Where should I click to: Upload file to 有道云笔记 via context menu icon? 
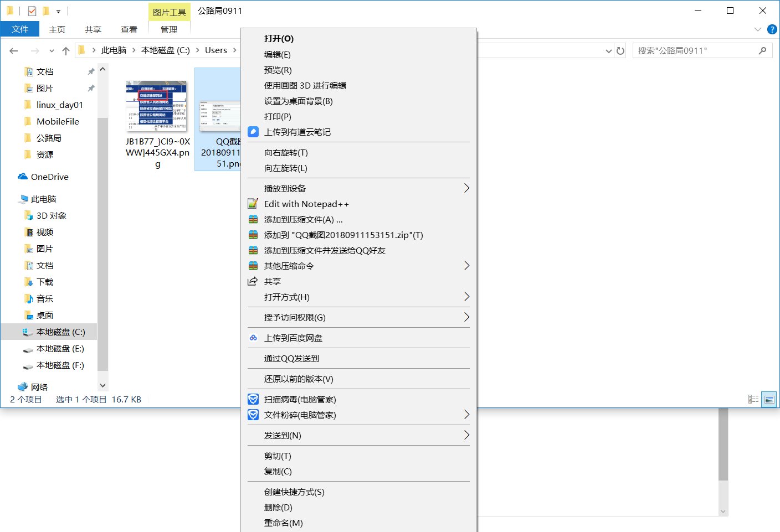pos(253,132)
